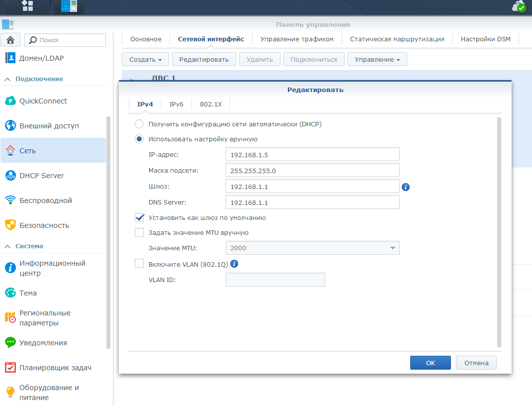Enable Задать значение MTU вручную checkbox
532x406 pixels.
point(139,232)
